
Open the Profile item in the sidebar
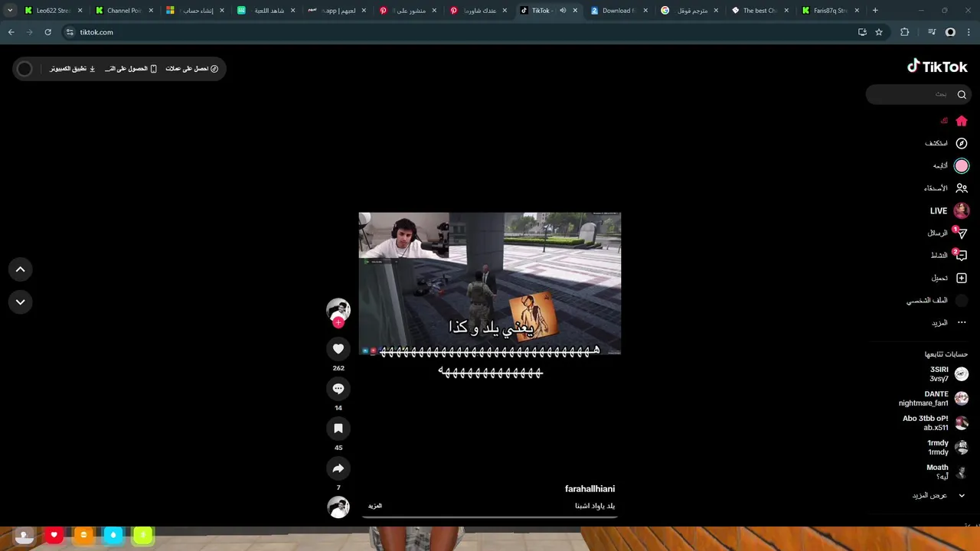coord(938,301)
